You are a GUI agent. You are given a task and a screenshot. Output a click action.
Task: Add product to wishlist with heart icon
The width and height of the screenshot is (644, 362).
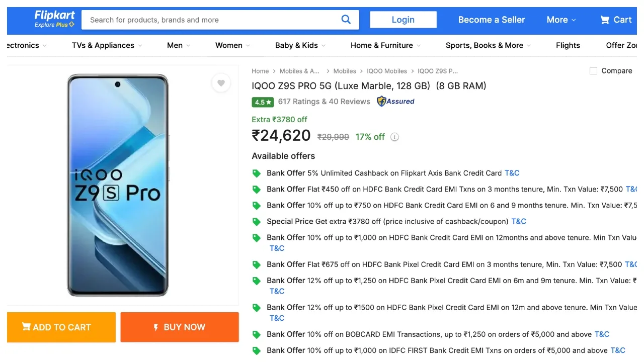[221, 83]
